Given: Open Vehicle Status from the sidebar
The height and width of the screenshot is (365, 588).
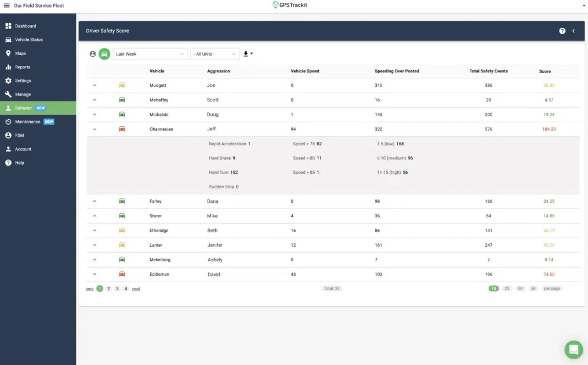Looking at the screenshot, I should coord(29,39).
